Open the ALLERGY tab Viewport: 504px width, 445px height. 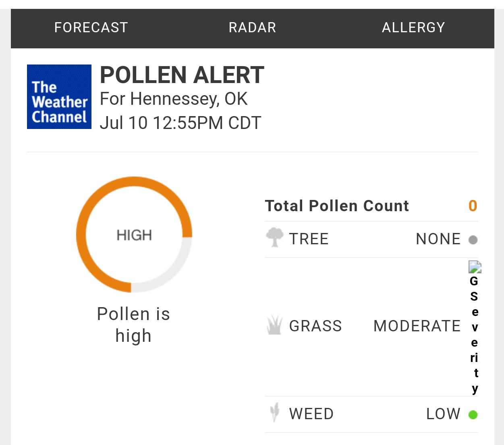coord(413,28)
